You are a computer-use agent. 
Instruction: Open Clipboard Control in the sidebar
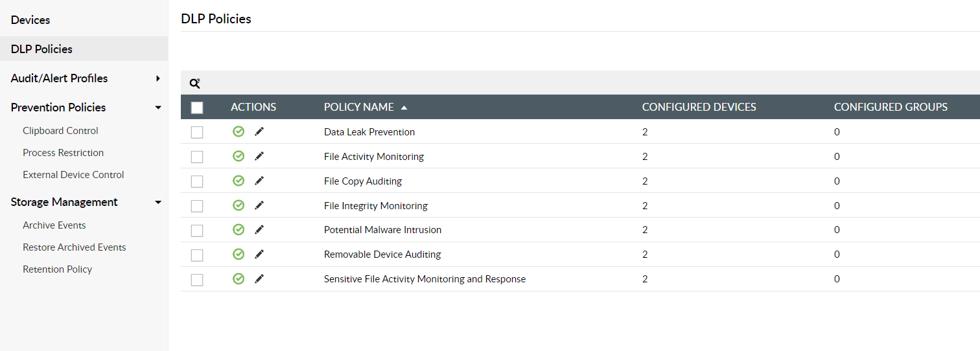60,131
